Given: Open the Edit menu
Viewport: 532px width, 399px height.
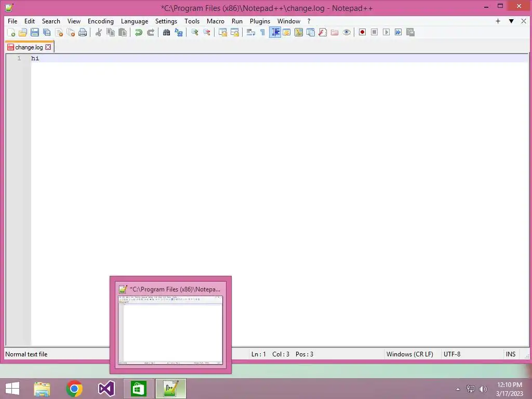Looking at the screenshot, I should tap(30, 21).
